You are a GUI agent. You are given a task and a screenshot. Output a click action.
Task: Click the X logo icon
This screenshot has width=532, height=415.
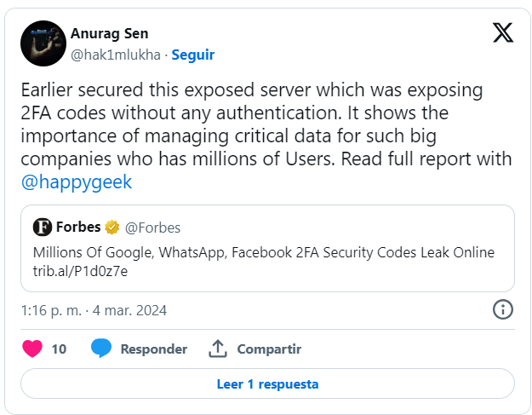click(503, 33)
